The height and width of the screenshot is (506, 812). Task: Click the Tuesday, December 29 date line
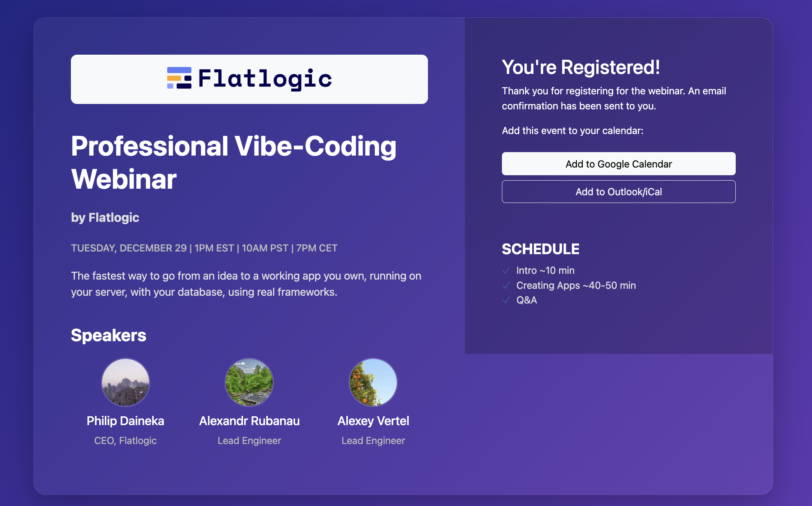click(x=204, y=248)
